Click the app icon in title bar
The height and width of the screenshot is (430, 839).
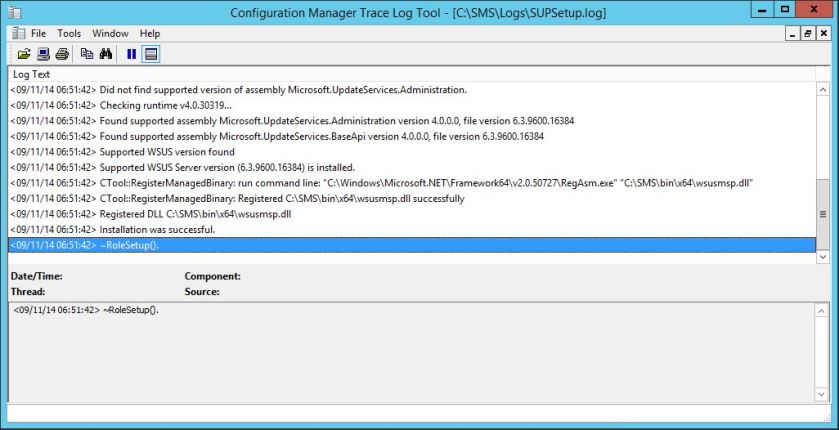pyautogui.click(x=16, y=12)
